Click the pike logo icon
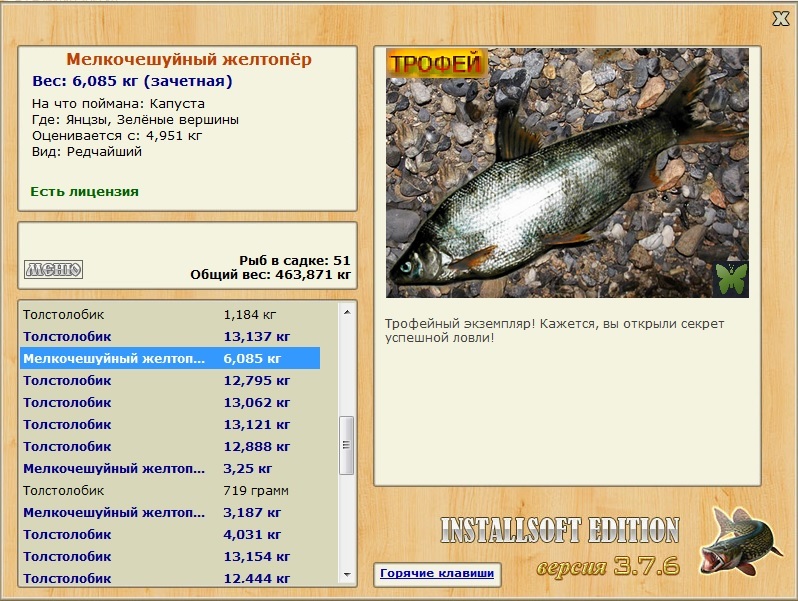Screen dimensions: 798x601 point(740,543)
